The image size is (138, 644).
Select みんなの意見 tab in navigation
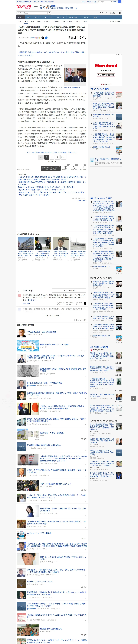coord(73,17)
